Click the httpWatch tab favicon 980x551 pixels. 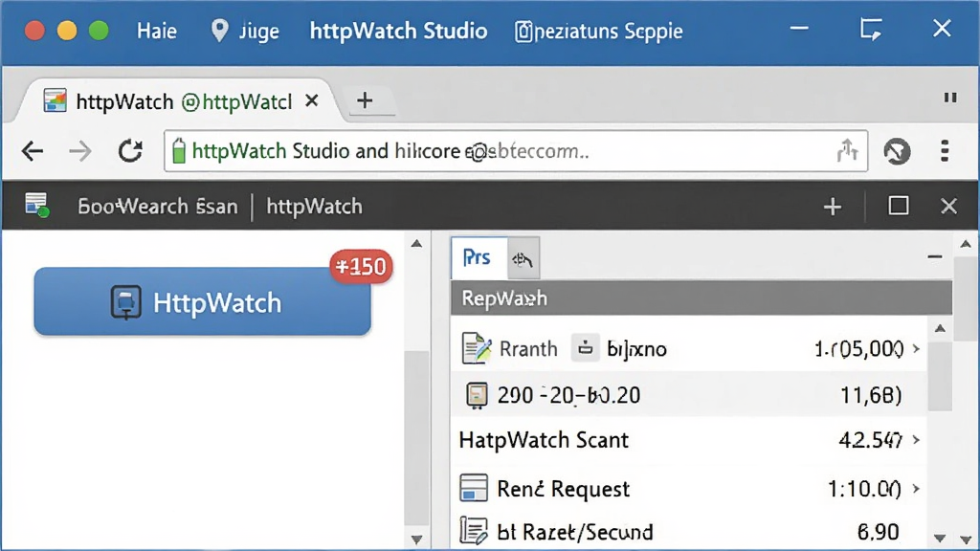(x=55, y=100)
